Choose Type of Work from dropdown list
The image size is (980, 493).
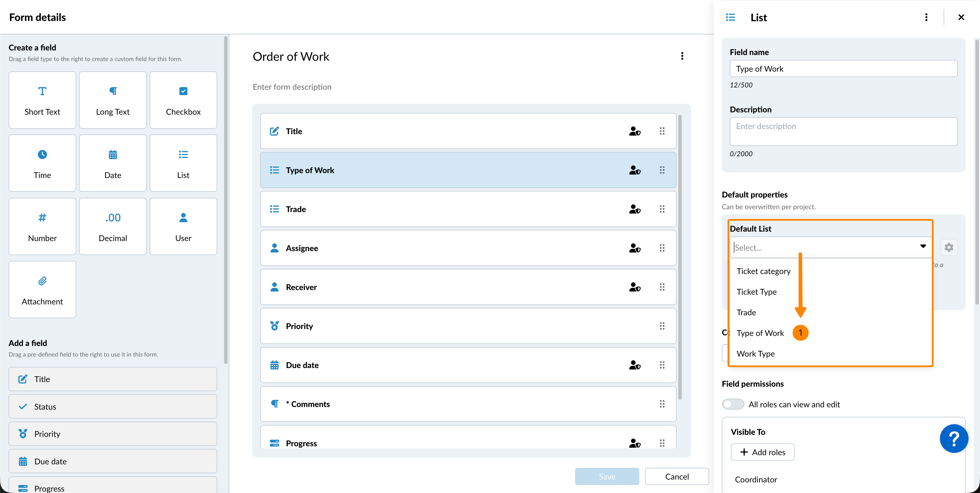pyautogui.click(x=760, y=333)
